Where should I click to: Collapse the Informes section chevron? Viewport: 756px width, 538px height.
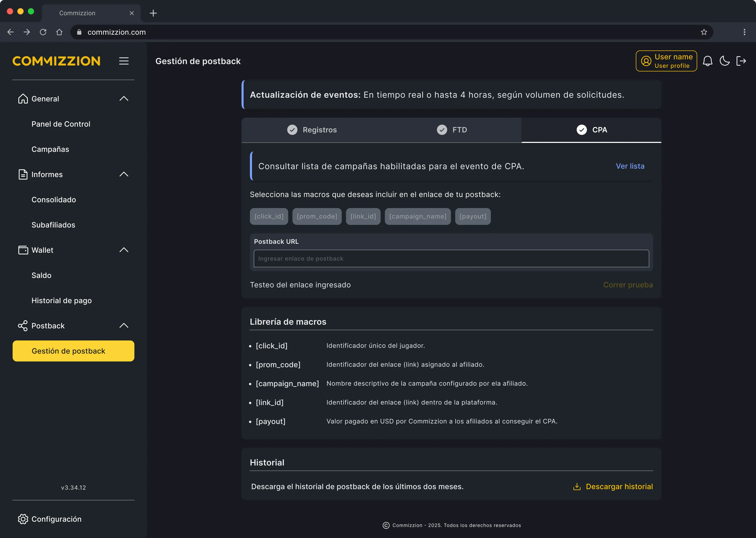click(124, 174)
